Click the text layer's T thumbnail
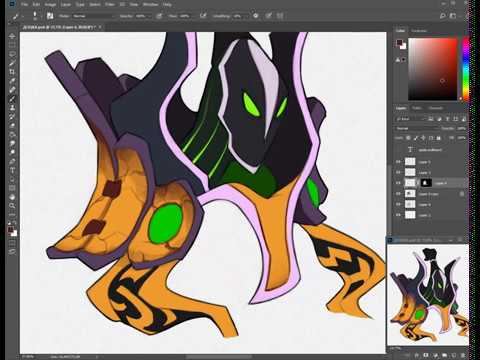The height and width of the screenshot is (360, 480). 410,150
